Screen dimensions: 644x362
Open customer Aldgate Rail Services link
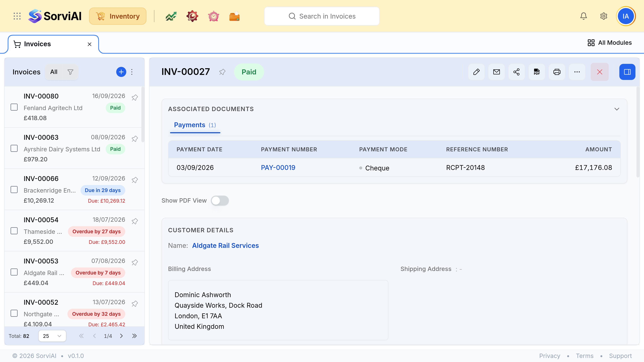225,246
